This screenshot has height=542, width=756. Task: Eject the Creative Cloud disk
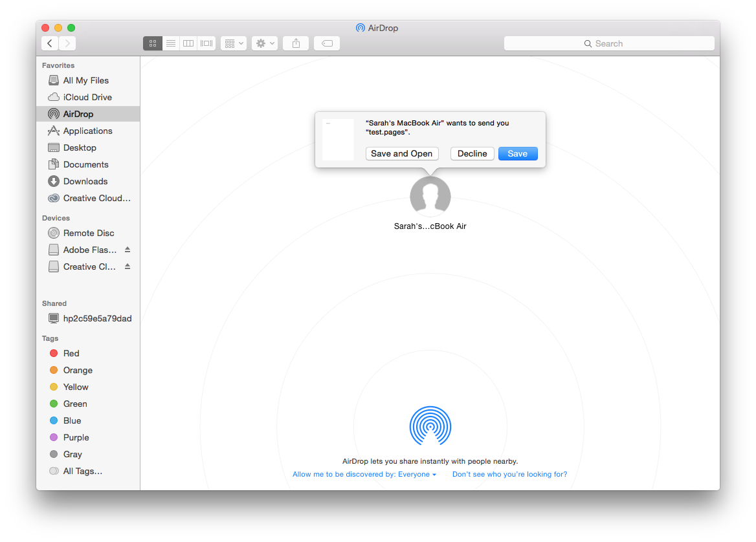coord(128,266)
